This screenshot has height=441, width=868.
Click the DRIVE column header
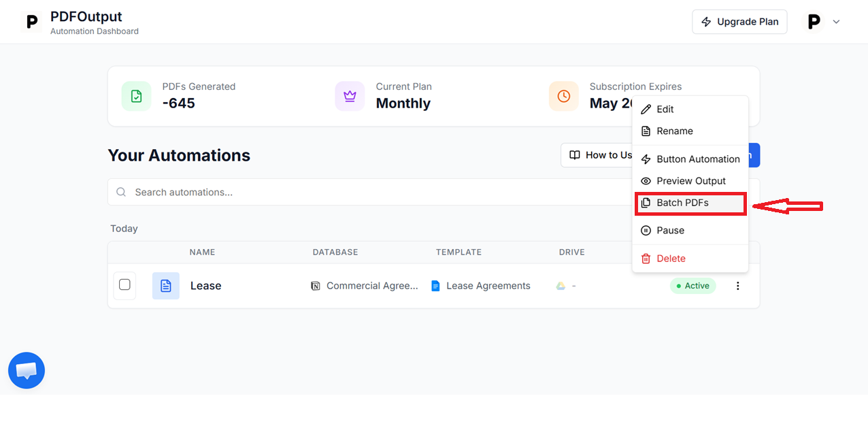[572, 252]
